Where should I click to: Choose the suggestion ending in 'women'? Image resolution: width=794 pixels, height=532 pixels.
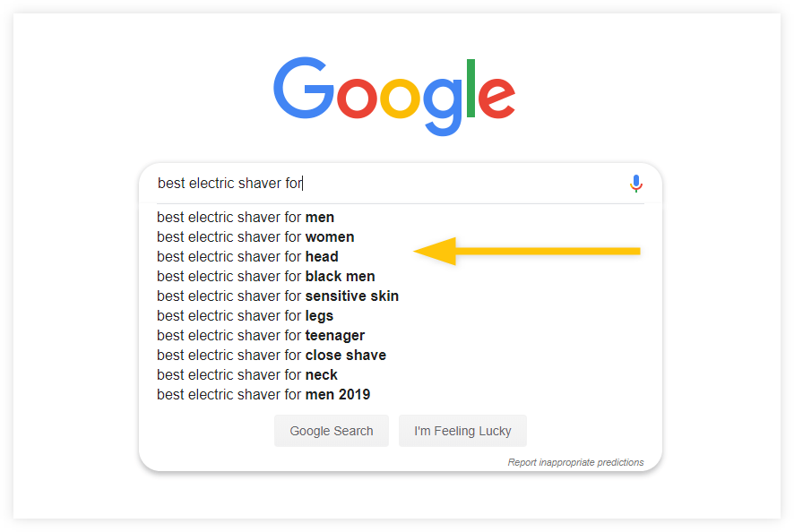coord(255,236)
